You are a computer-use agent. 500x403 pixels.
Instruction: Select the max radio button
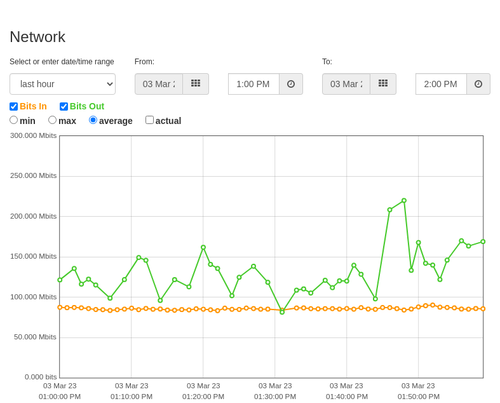point(52,120)
